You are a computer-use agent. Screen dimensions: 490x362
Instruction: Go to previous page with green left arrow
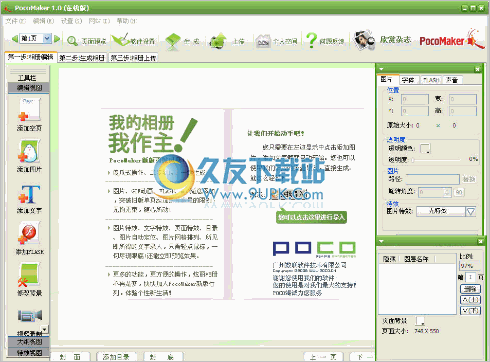click(x=15, y=39)
